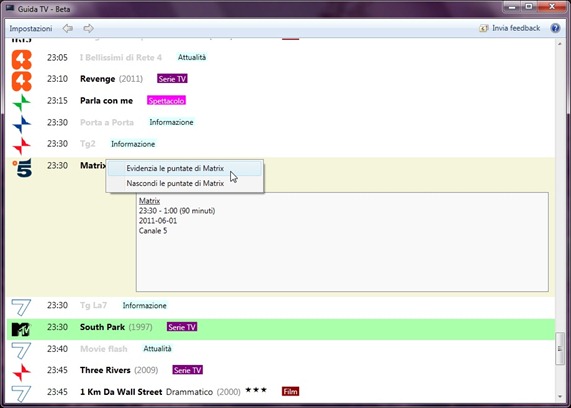Click the scrollbar thumb on the right

coord(560,348)
